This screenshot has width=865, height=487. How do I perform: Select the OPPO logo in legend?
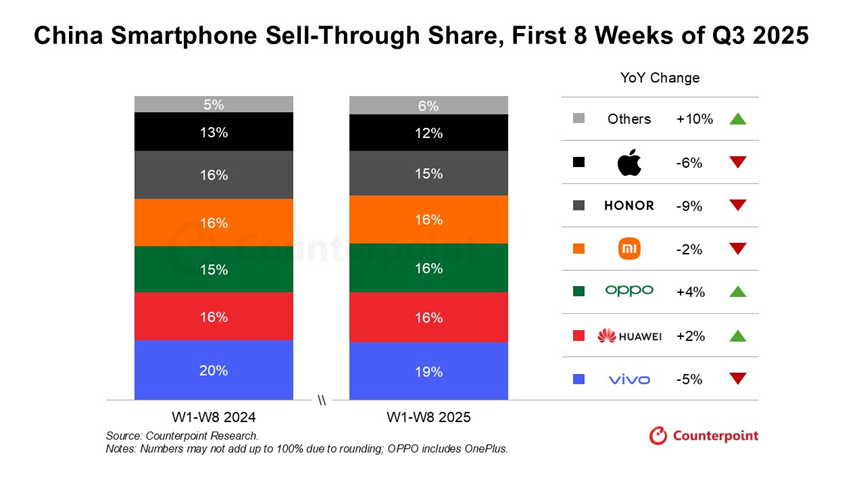629,291
